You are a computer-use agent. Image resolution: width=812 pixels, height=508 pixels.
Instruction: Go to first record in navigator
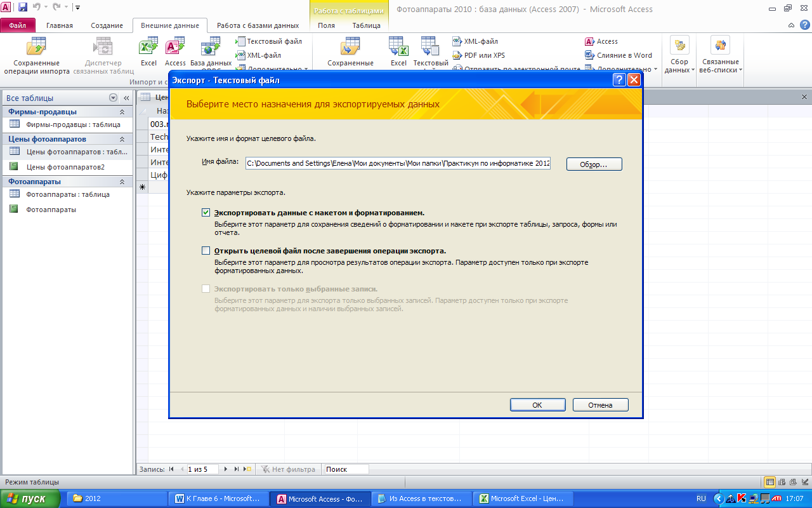[171, 469]
